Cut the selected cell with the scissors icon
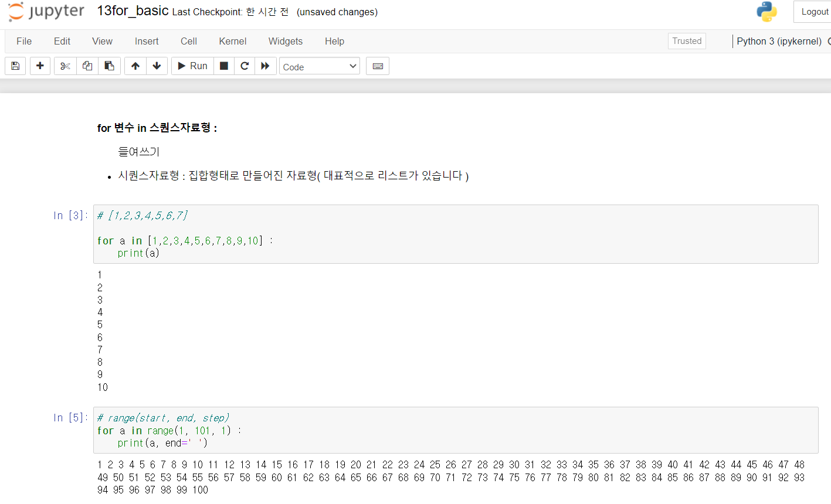The height and width of the screenshot is (504, 831). [65, 66]
